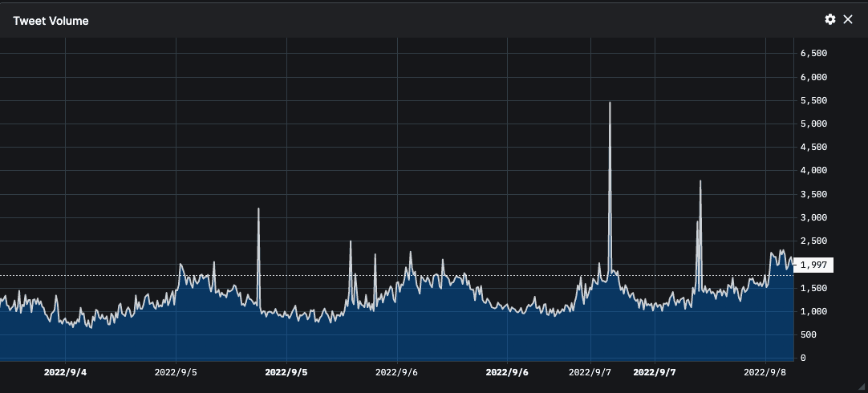Click the 0 y-axis label
The height and width of the screenshot is (393, 868).
[x=803, y=359]
